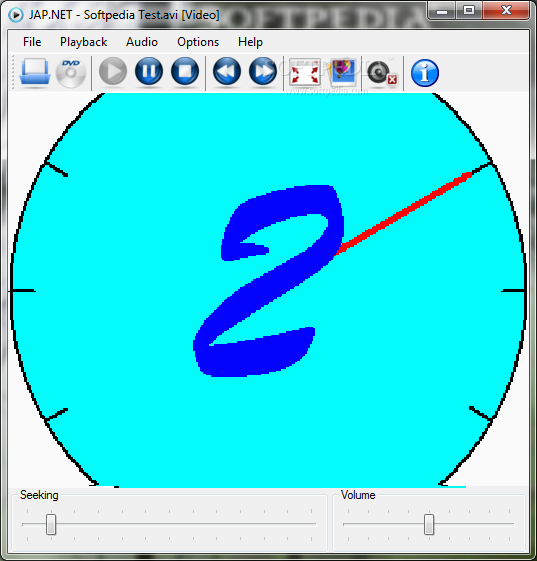Show the About info with the blue i icon
Screen dimensions: 537x561
coord(425,73)
